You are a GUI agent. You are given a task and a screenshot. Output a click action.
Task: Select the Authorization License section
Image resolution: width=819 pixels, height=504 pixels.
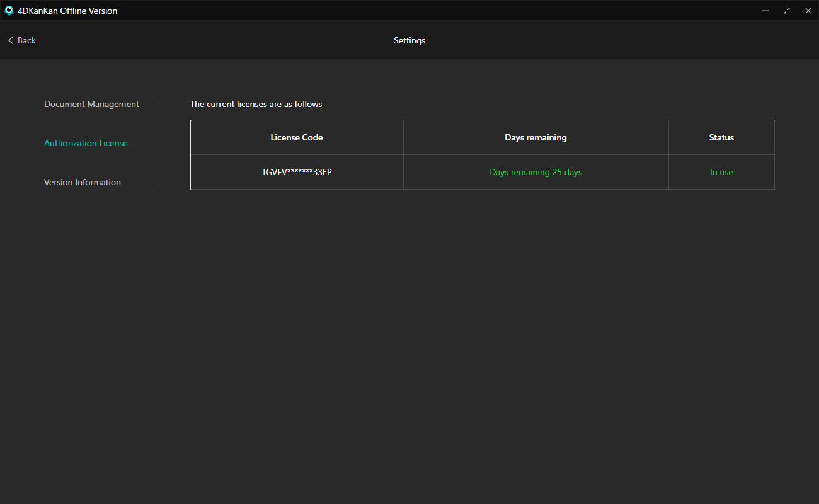point(86,143)
